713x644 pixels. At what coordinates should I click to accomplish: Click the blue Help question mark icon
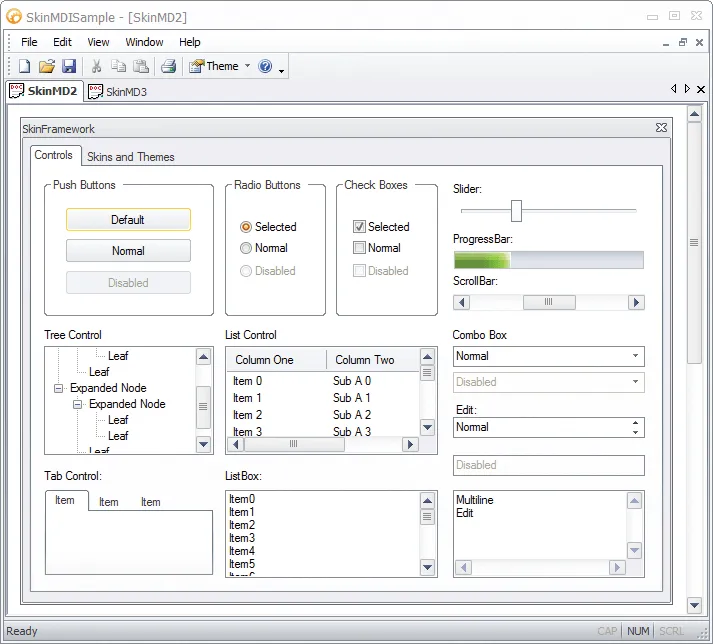click(265, 66)
